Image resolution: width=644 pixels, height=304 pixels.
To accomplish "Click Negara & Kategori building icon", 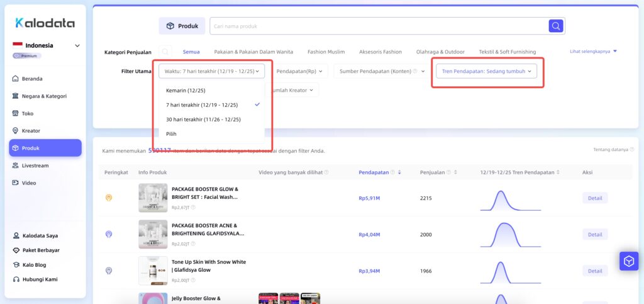I will (15, 96).
